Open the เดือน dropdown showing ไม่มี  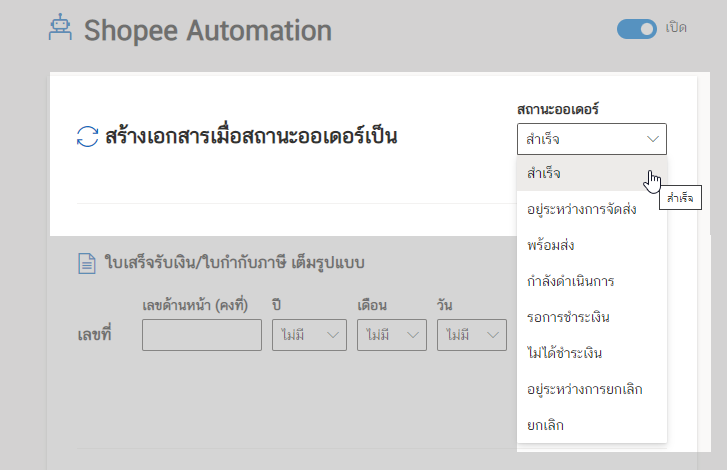point(392,335)
